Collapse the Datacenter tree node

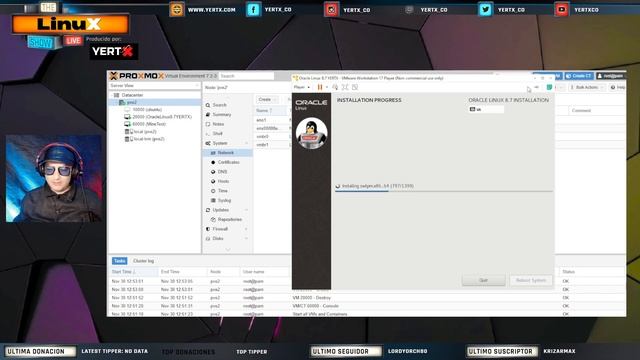click(x=112, y=95)
